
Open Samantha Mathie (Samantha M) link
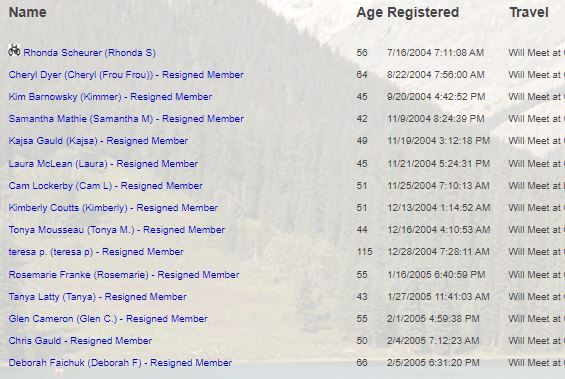(126, 119)
